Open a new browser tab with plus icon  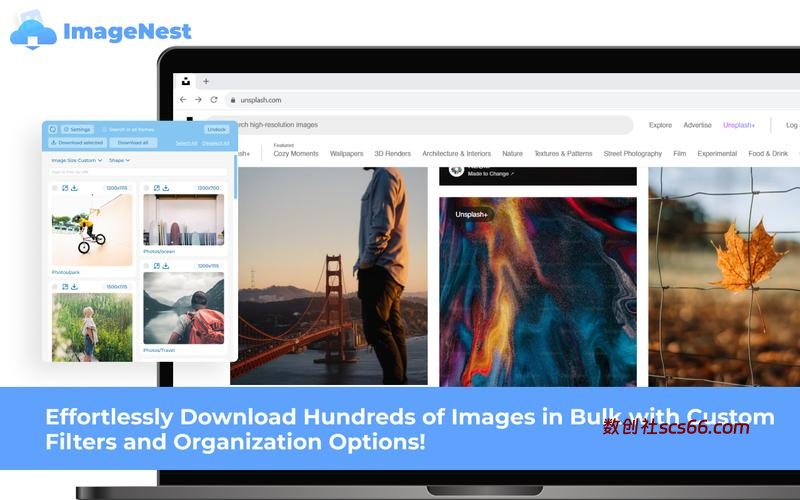[206, 81]
